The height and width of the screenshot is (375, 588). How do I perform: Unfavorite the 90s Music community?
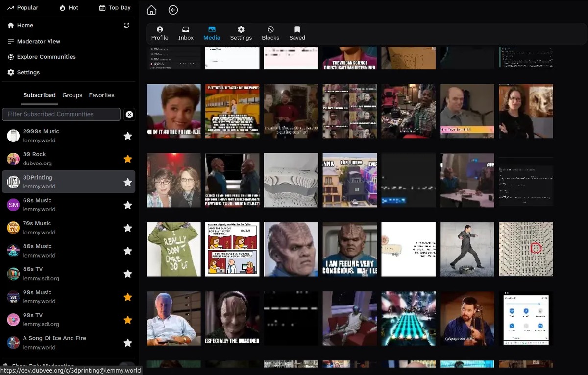[x=128, y=297]
